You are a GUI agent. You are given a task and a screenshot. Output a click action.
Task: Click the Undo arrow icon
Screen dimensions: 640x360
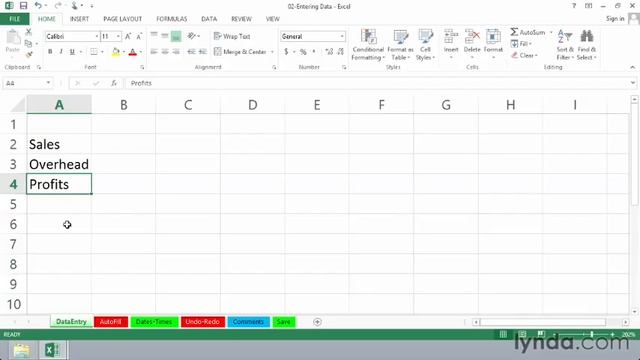38,6
